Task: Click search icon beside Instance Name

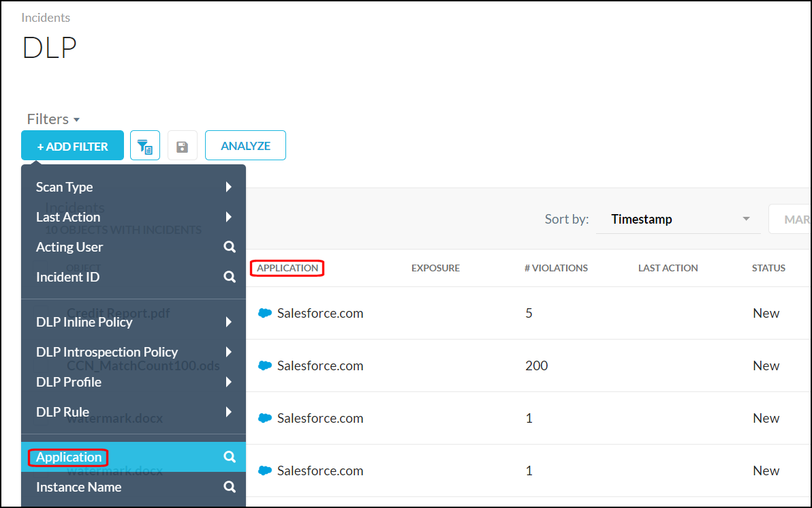Action: (x=230, y=487)
